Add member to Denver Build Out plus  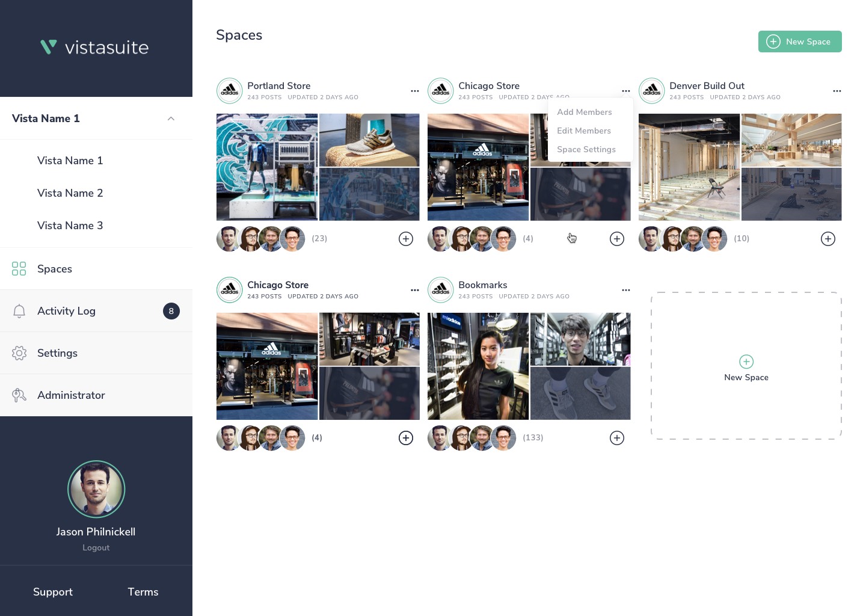(828, 239)
